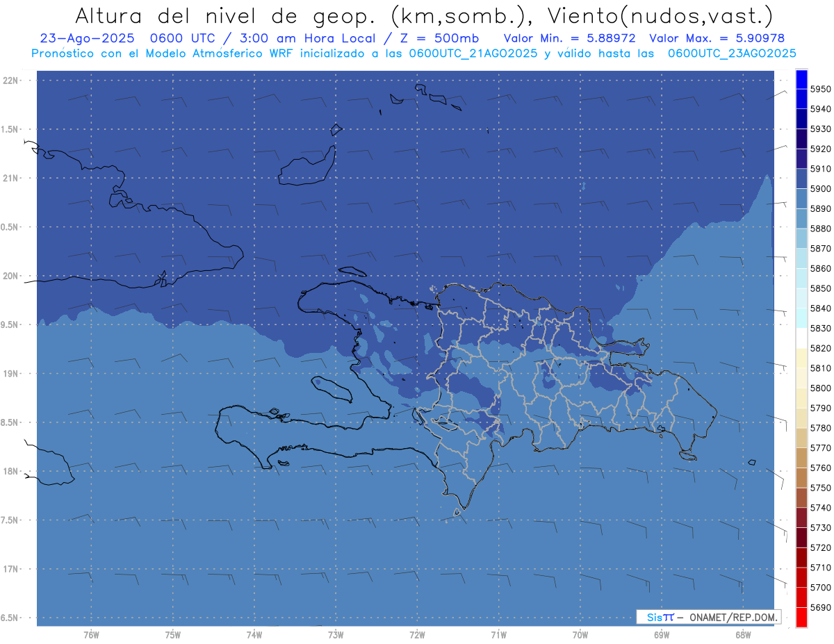Click the legend value '5850'
Image resolution: width=834 pixels, height=644 pixels.
[x=820, y=288]
